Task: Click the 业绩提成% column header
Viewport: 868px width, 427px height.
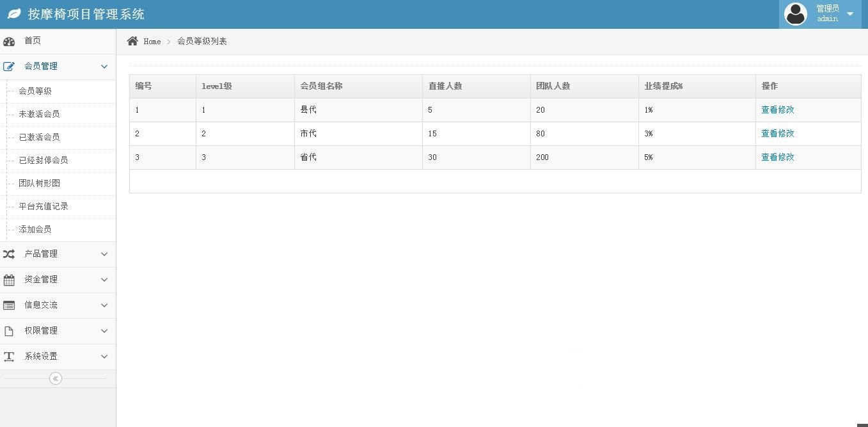Action: tap(663, 86)
